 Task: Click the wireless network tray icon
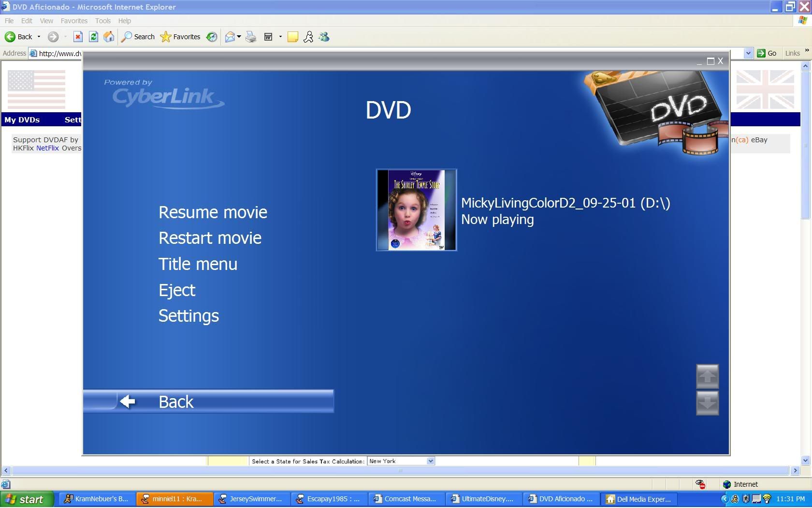coord(767,499)
